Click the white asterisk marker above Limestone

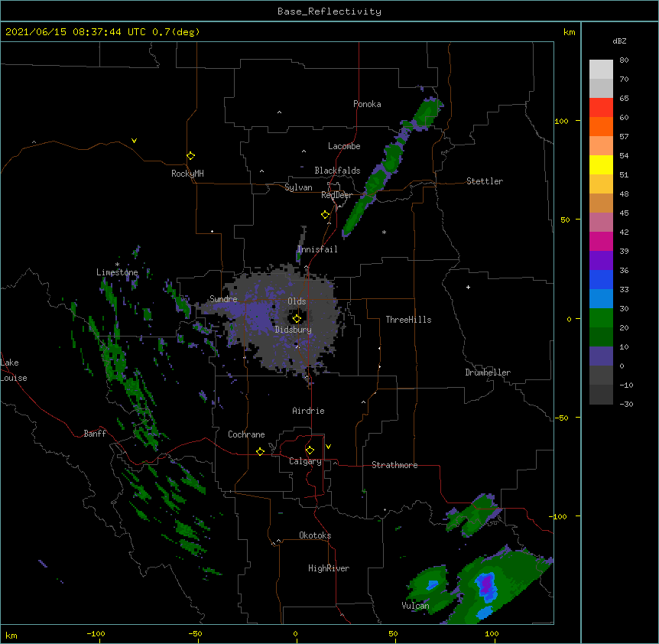point(117,265)
